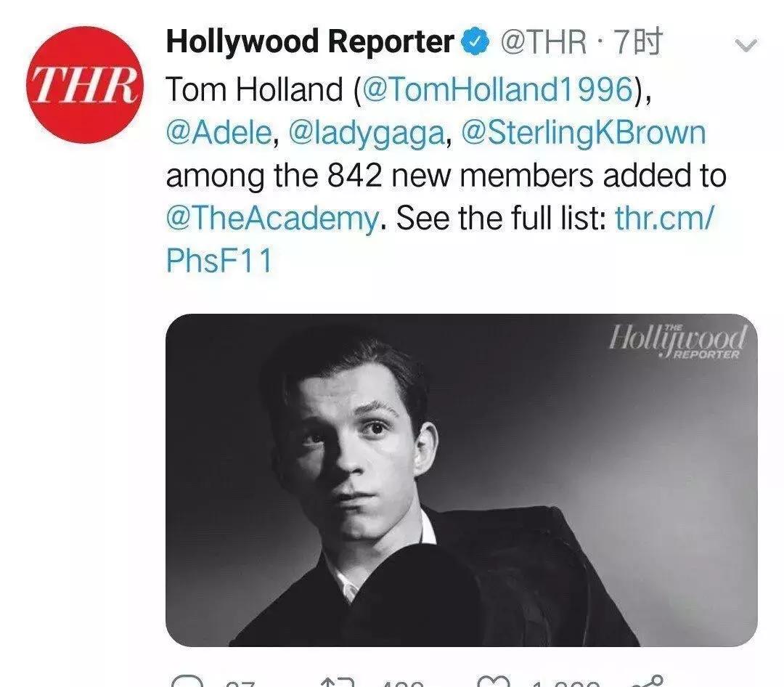The image size is (784, 687).
Task: Click the retweet count number
Action: point(399,683)
